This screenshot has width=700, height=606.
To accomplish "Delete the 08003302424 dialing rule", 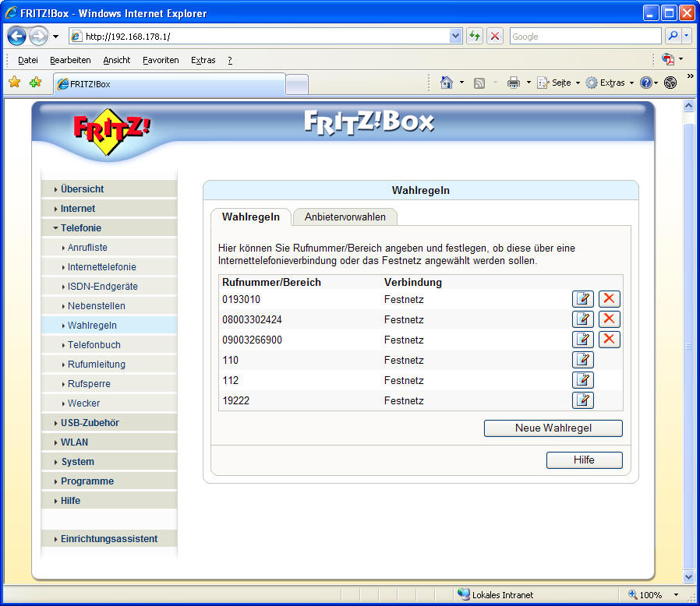I will tap(609, 319).
